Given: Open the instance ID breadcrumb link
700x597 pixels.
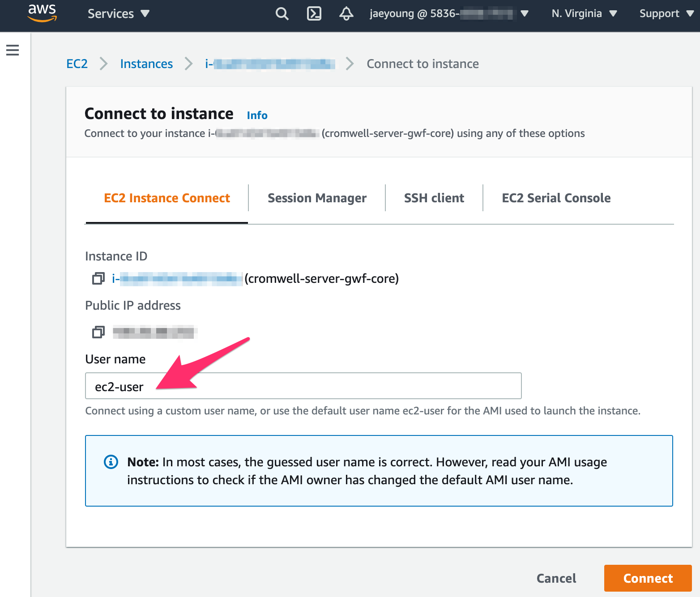Looking at the screenshot, I should pyautogui.click(x=270, y=64).
